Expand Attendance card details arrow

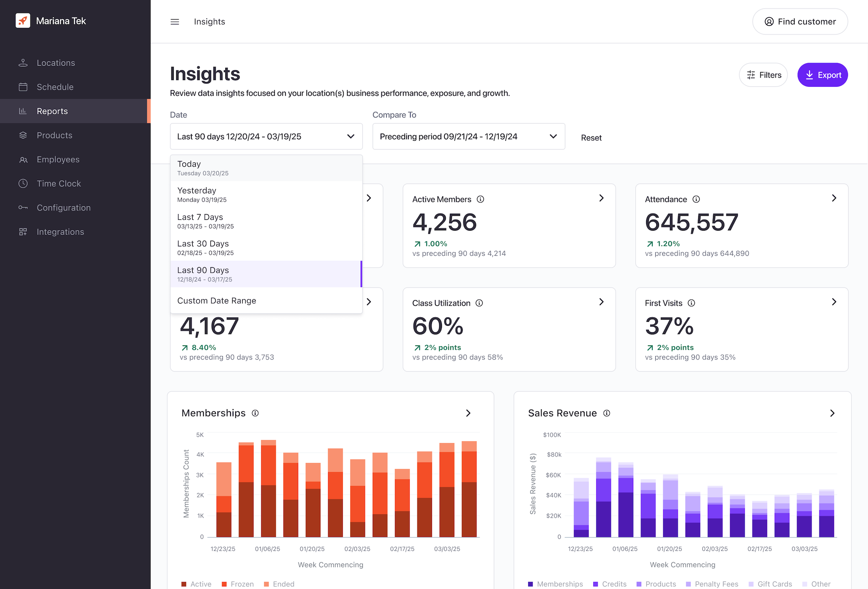tap(834, 198)
